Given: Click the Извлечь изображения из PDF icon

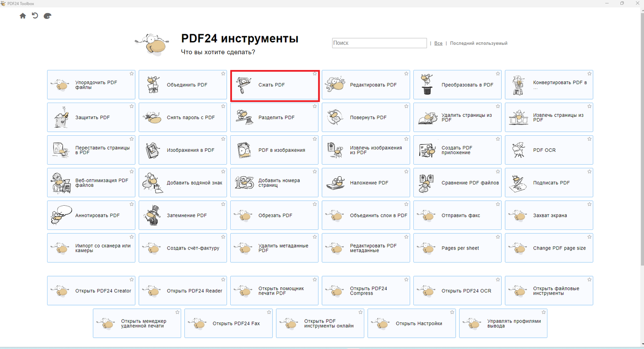Looking at the screenshot, I should tap(335, 150).
